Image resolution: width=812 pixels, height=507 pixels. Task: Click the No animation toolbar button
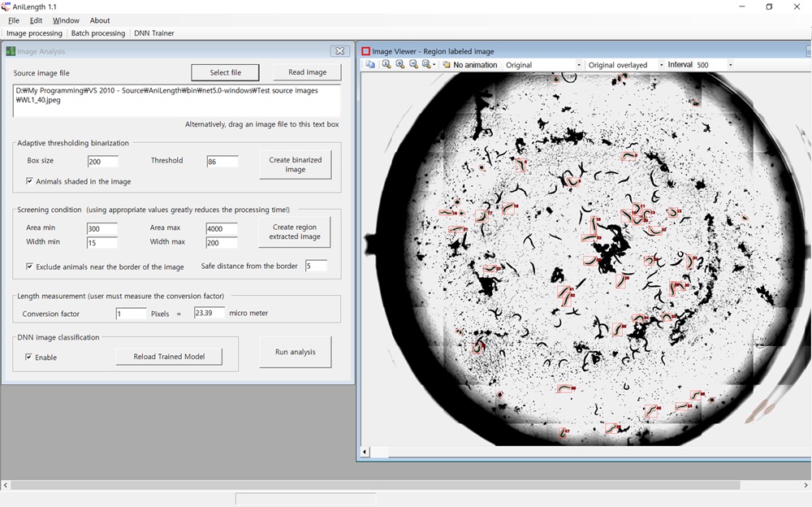point(469,65)
